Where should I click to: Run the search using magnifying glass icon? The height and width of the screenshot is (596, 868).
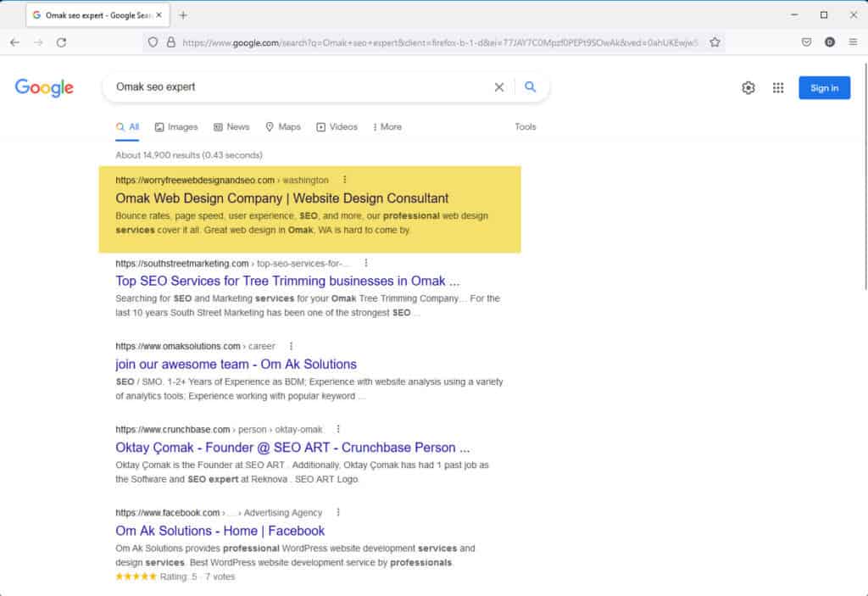coord(531,87)
